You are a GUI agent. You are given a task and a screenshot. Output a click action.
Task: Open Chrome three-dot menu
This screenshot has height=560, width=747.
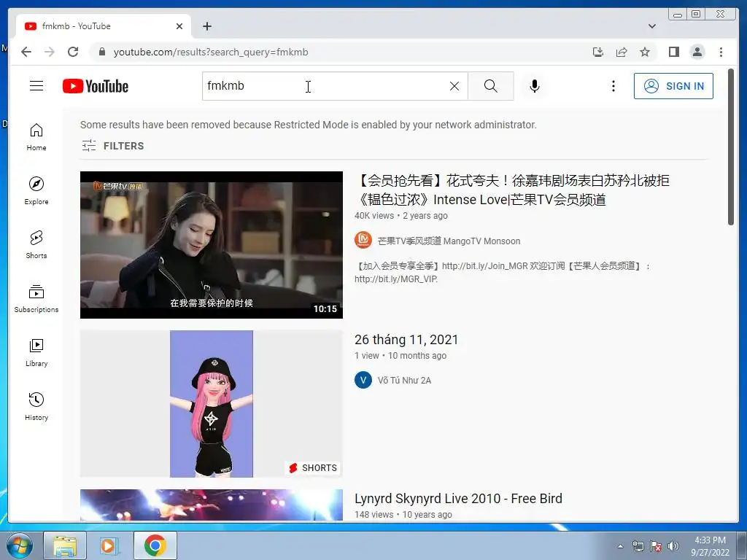click(721, 52)
